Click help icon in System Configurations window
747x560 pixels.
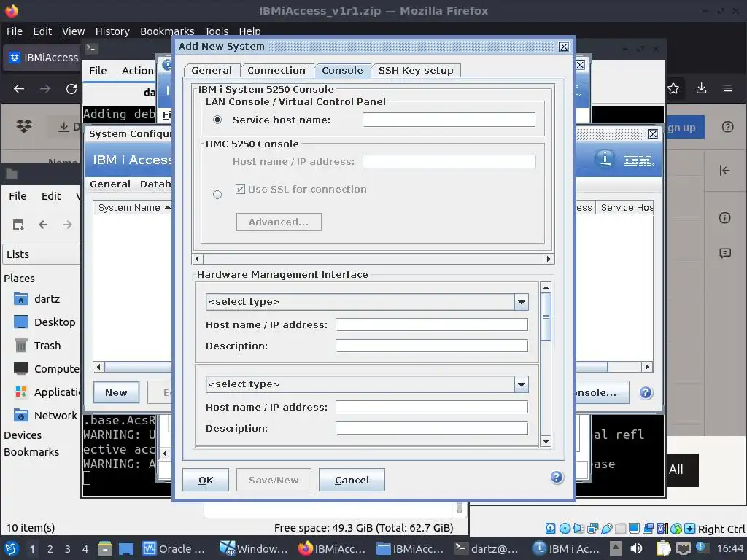[x=646, y=393]
